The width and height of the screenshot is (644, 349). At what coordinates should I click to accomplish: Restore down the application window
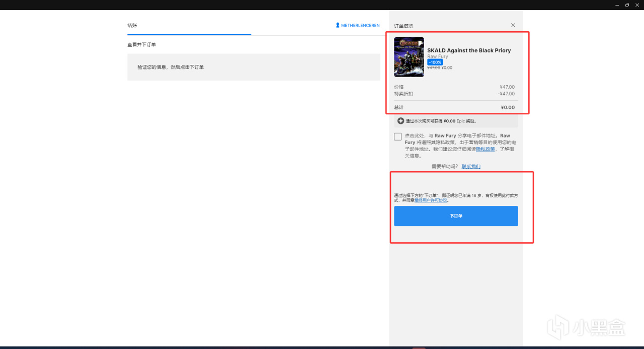point(627,5)
